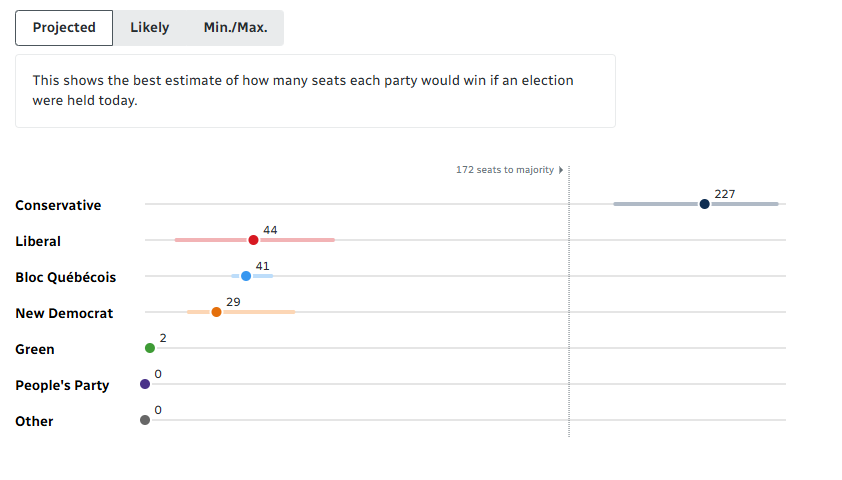Click the People's Party purple dot
The height and width of the screenshot is (480, 842).
[x=145, y=384]
